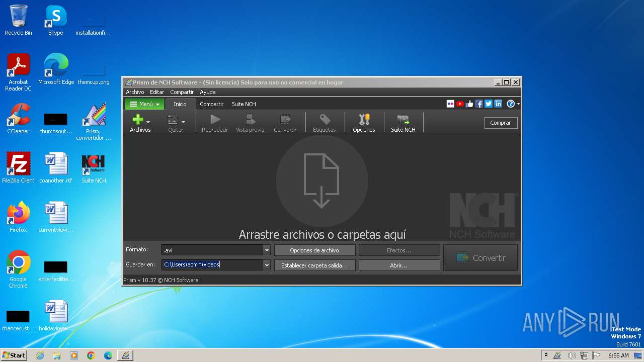644x362 pixels.
Task: Open the Editar menu
Action: click(157, 92)
